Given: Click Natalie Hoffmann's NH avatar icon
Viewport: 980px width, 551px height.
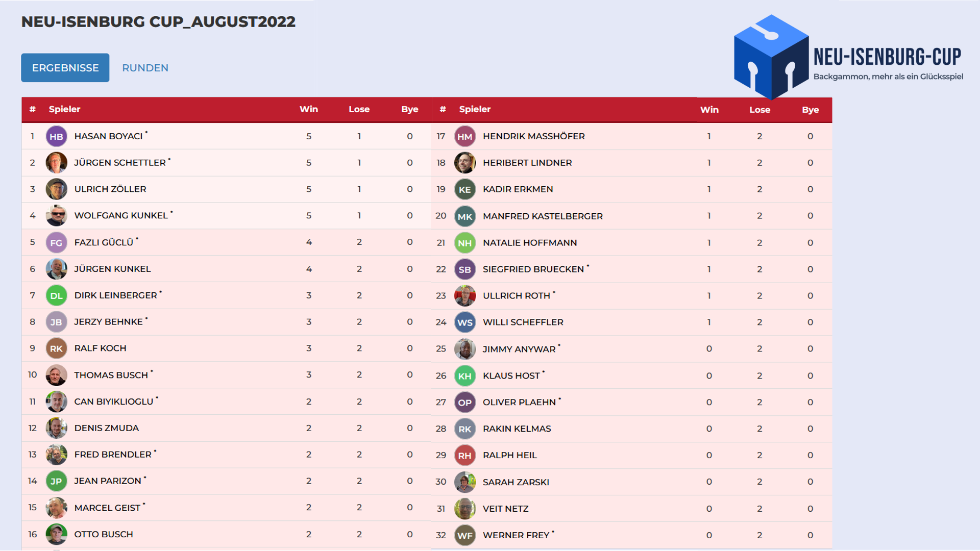Looking at the screenshot, I should [464, 243].
